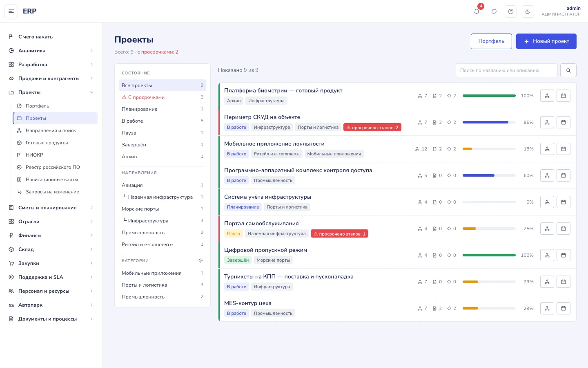Expand the Разработка sidebar section

point(51,65)
